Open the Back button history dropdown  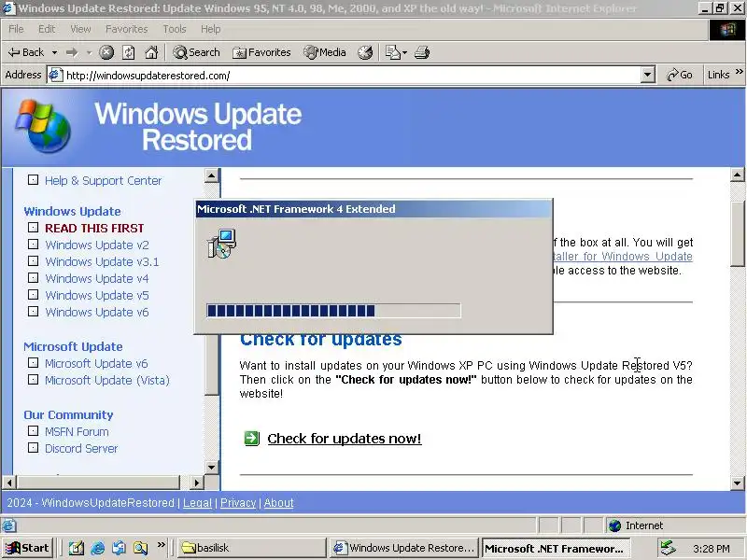pos(54,52)
